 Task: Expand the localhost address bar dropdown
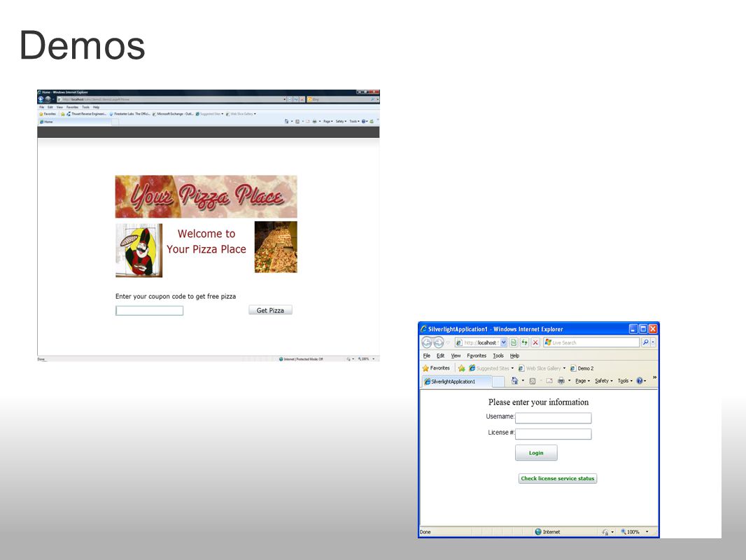coord(504,342)
